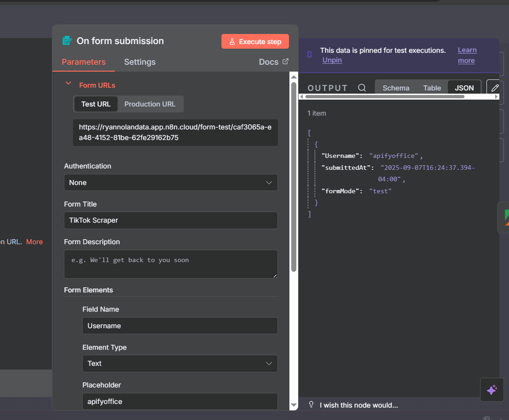Open the sparkle AI assistant button
The width and height of the screenshot is (509, 420).
[492, 390]
